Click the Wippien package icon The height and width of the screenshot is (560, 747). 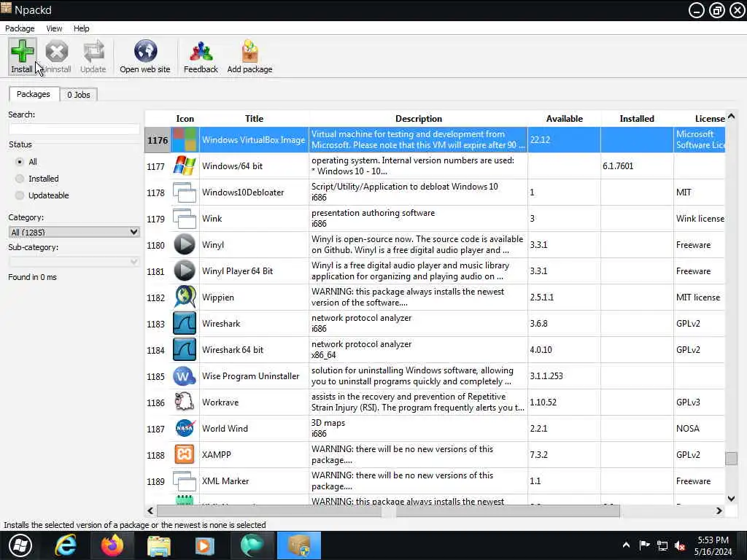click(x=185, y=297)
